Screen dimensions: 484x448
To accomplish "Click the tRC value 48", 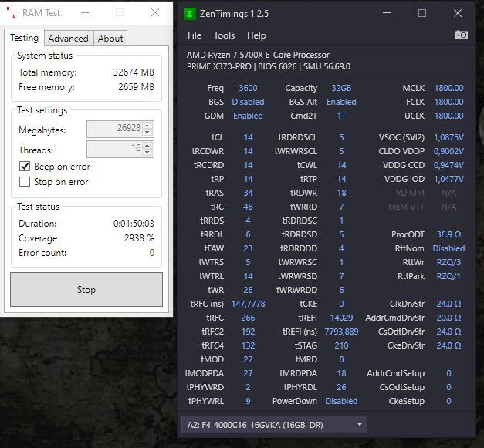I will click(x=248, y=207).
